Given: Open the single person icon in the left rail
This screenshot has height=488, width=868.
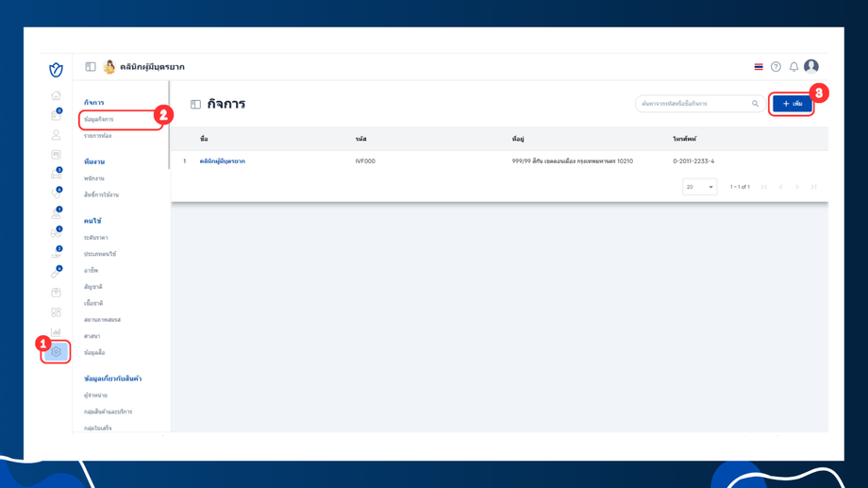Looking at the screenshot, I should pyautogui.click(x=56, y=135).
